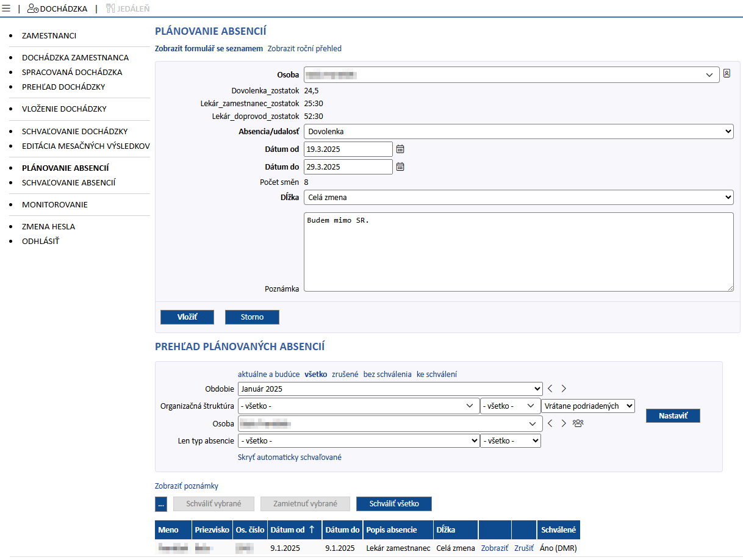Click Zobrazit formulář se seznamem link
This screenshot has height=560, width=743.
pos(209,49)
